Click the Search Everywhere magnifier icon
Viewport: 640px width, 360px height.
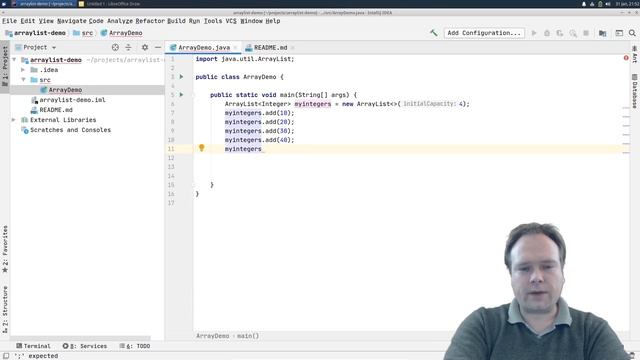coord(632,33)
